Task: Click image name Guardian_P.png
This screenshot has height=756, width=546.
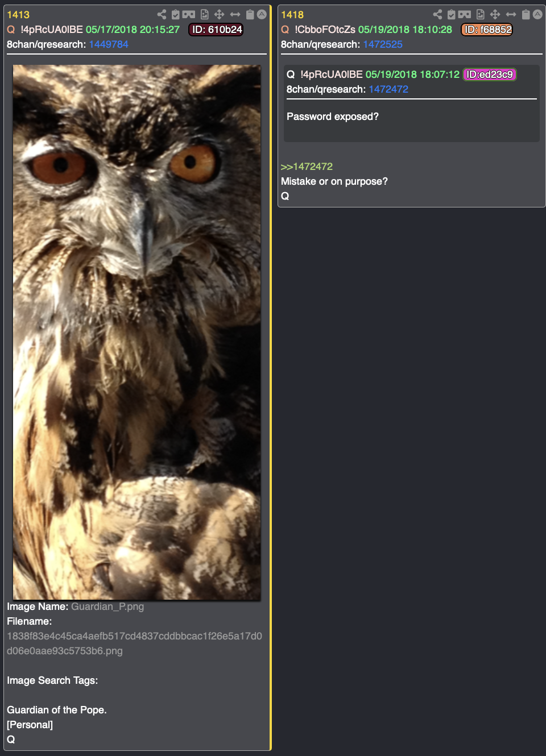Action: [x=107, y=607]
